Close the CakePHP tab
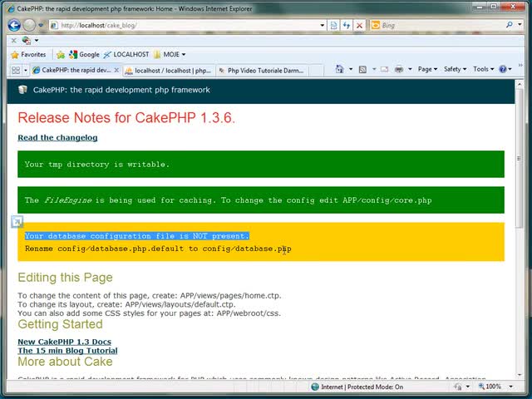 (116, 70)
